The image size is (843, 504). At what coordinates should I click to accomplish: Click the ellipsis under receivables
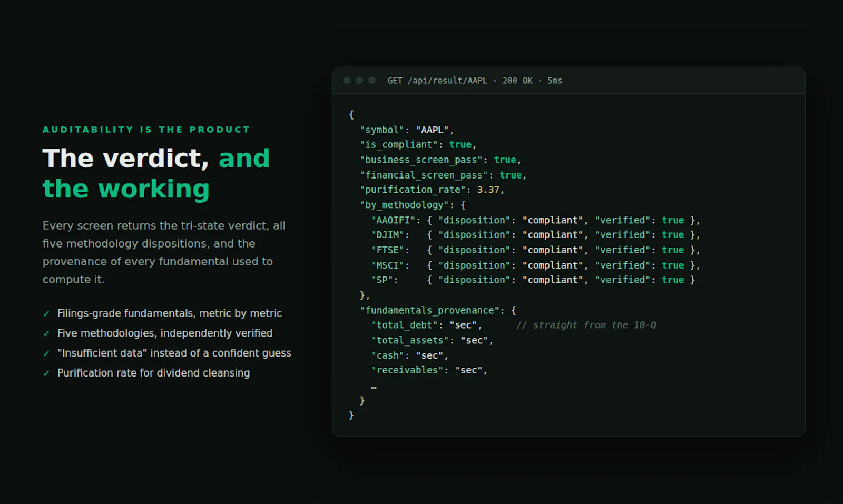374,387
